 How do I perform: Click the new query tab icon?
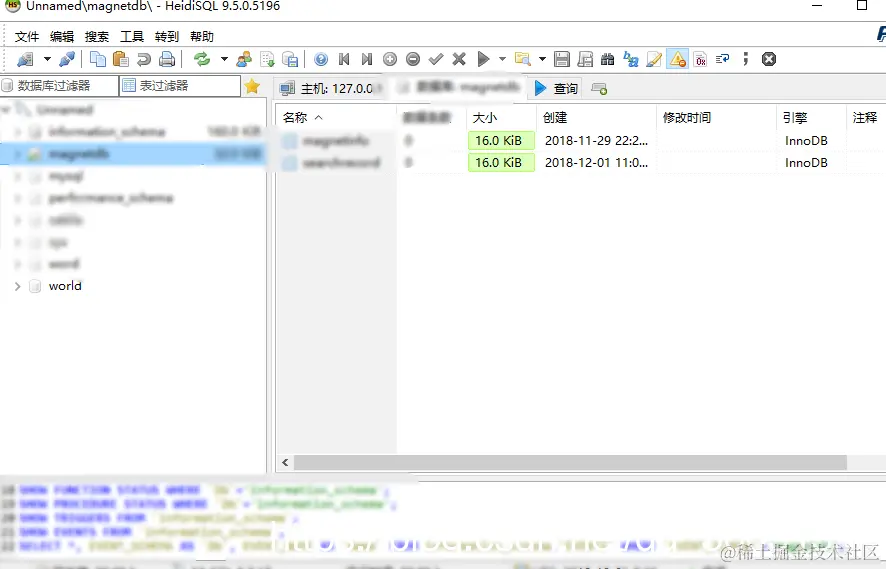pos(599,89)
